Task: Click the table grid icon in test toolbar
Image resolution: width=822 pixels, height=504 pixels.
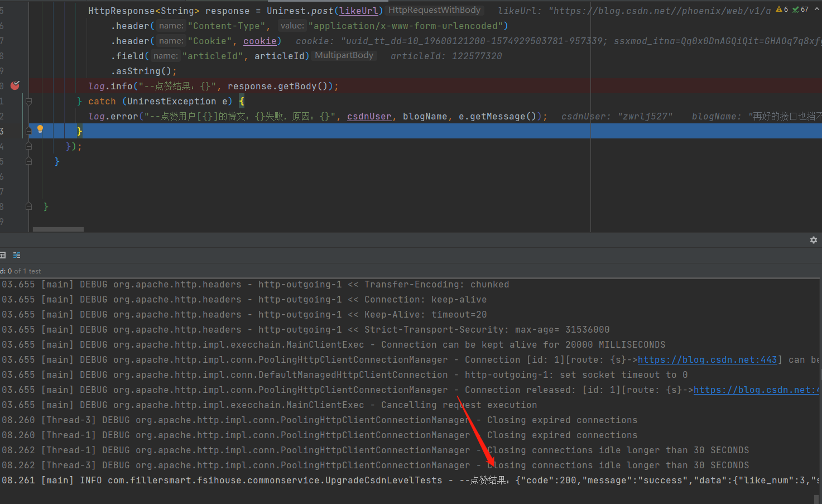Action: [x=3, y=255]
